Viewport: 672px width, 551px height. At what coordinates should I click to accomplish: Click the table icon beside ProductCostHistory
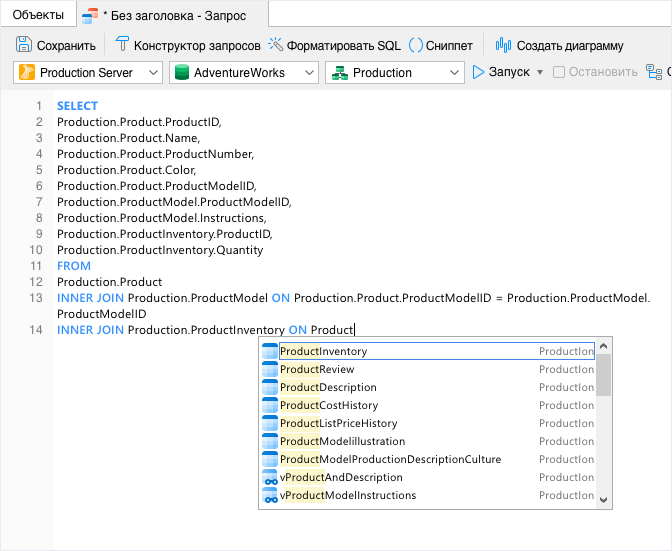click(270, 405)
